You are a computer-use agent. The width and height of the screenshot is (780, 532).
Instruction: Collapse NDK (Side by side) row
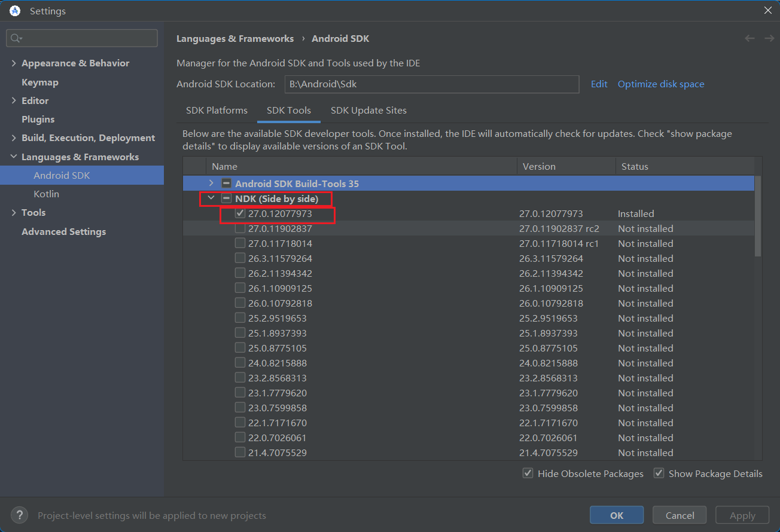211,198
